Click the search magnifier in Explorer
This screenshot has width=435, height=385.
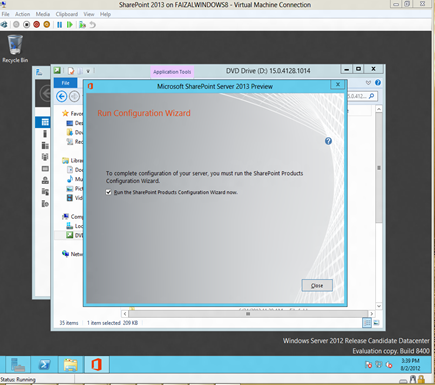(372, 96)
